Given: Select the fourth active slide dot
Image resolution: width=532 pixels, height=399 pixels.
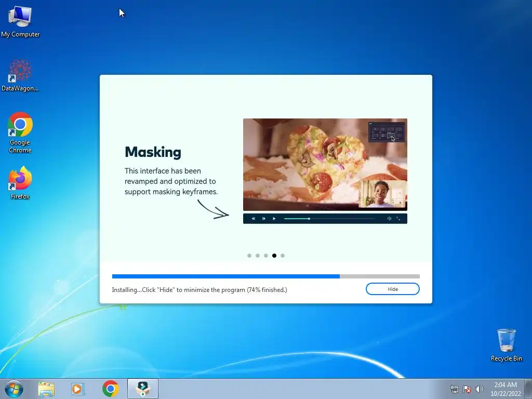Looking at the screenshot, I should coord(274,256).
